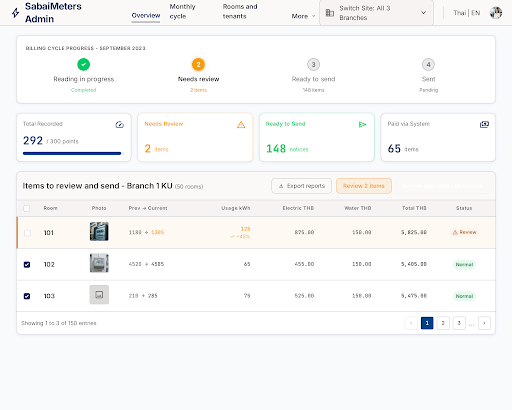Click the payment icon on Paid via System card
Viewport: 512px width, 410px height.
pos(484,124)
